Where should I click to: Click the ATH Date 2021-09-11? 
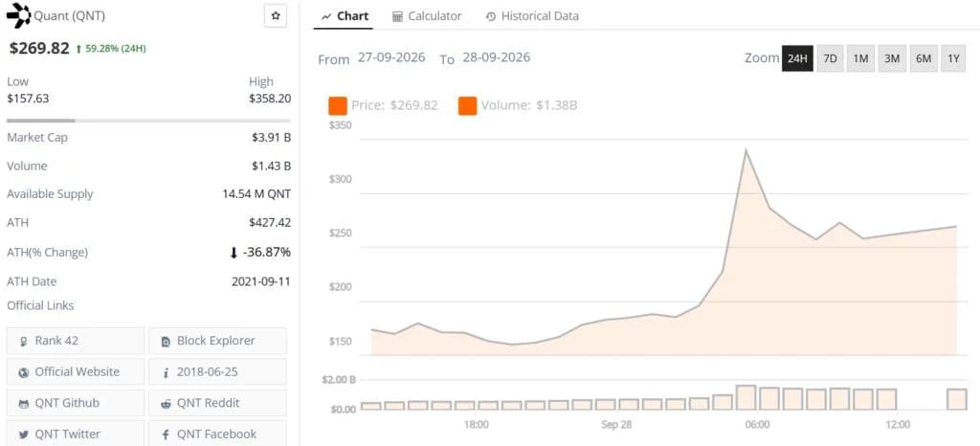(260, 281)
